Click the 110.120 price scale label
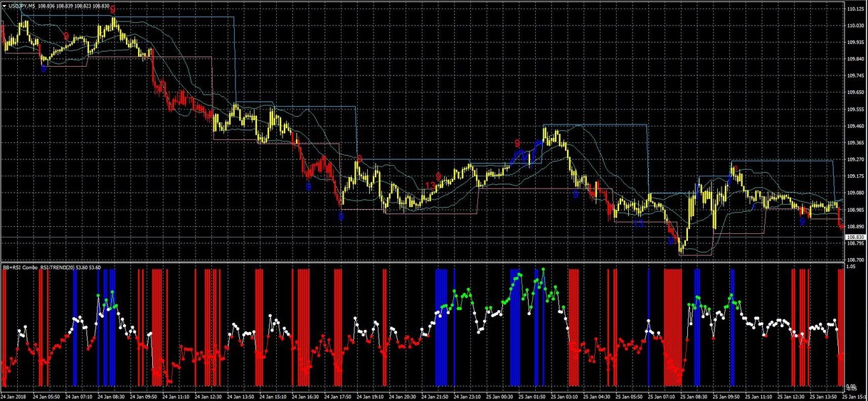 (854, 9)
